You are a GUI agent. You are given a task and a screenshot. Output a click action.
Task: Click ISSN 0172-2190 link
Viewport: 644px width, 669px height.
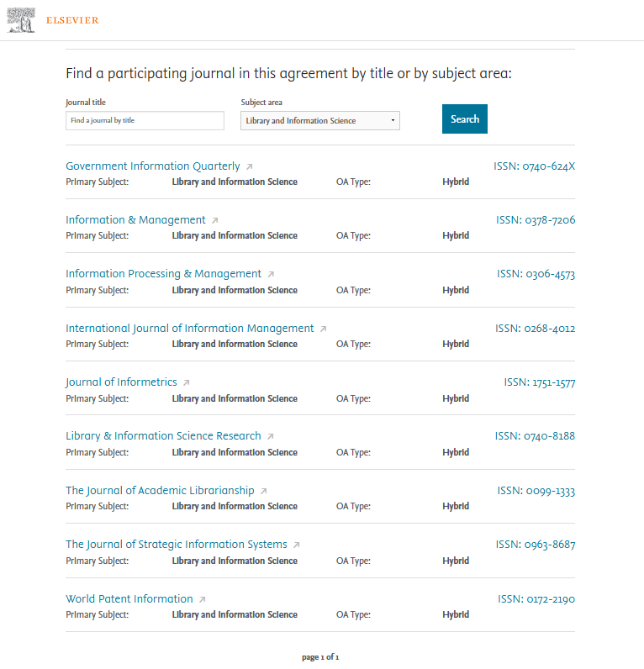536,599
